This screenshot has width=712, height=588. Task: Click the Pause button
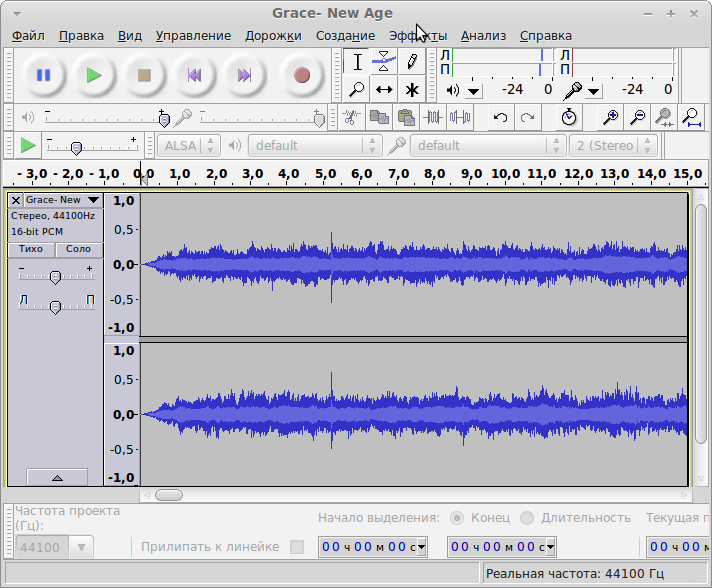(x=44, y=75)
